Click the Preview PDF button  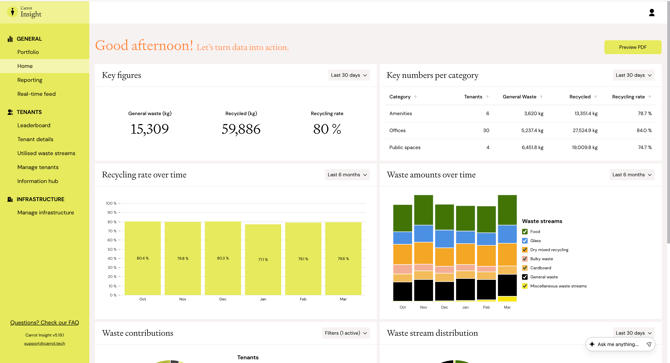click(632, 47)
